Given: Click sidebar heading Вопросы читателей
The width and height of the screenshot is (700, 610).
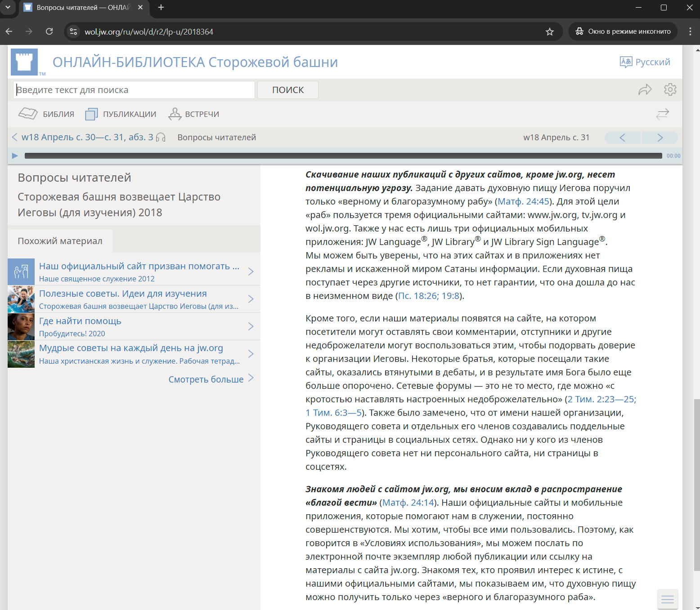Looking at the screenshot, I should [75, 178].
